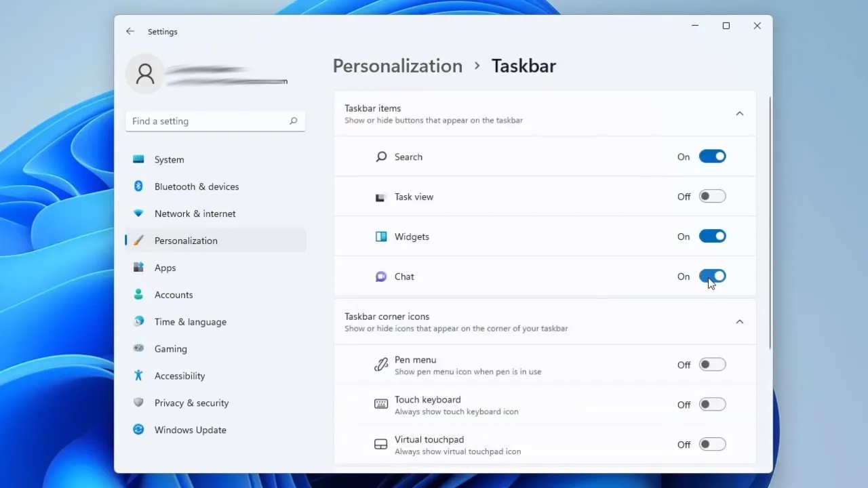Image resolution: width=868 pixels, height=488 pixels.
Task: Enable the Task view toggle
Action: [712, 196]
